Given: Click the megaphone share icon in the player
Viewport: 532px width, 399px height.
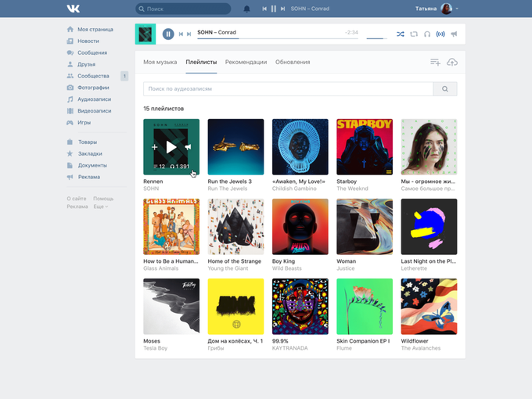Looking at the screenshot, I should click(454, 34).
